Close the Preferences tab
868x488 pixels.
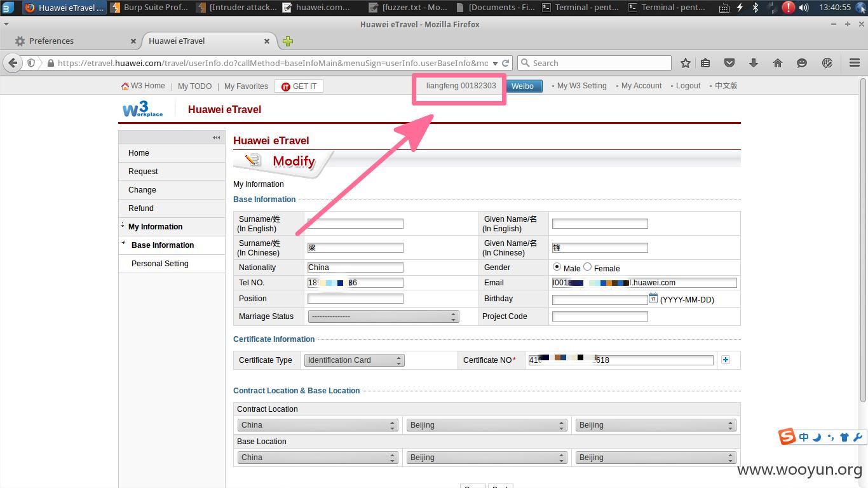[x=133, y=41]
